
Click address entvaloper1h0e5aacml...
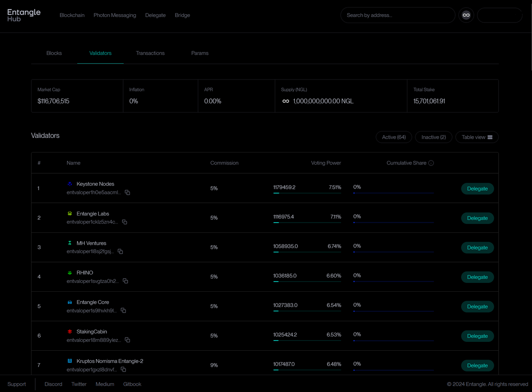click(94, 192)
